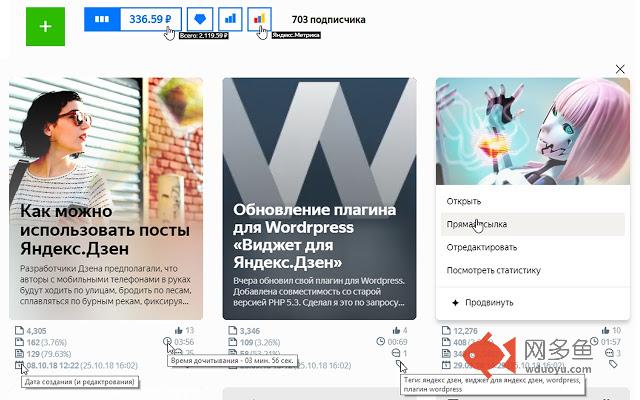This screenshot has height=400, width=640.
Task: Open the blue diamond icon button
Action: point(200,19)
